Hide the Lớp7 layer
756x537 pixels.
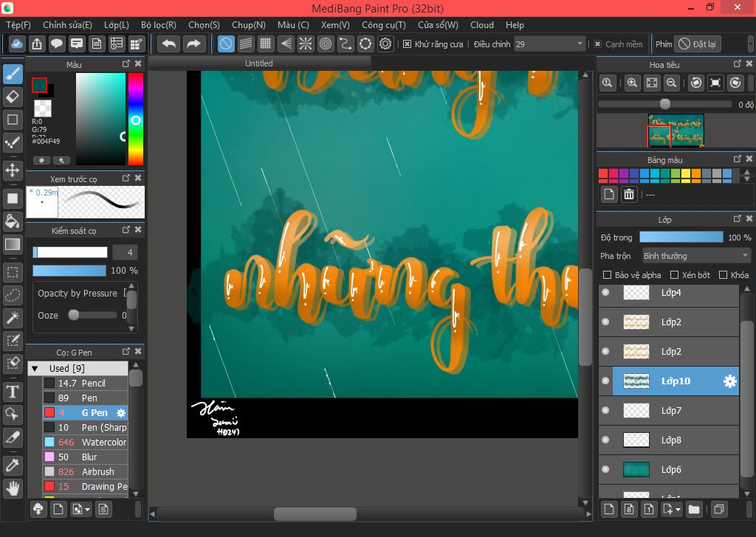click(605, 410)
